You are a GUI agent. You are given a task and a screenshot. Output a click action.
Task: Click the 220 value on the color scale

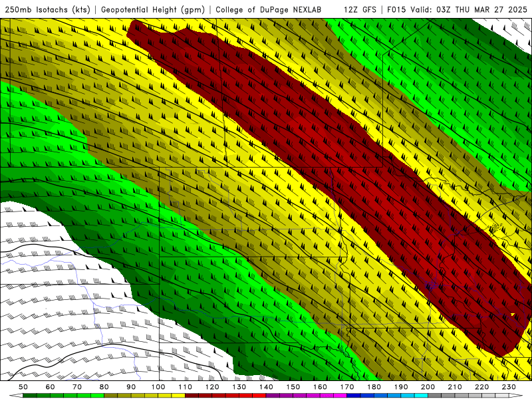click(481, 387)
